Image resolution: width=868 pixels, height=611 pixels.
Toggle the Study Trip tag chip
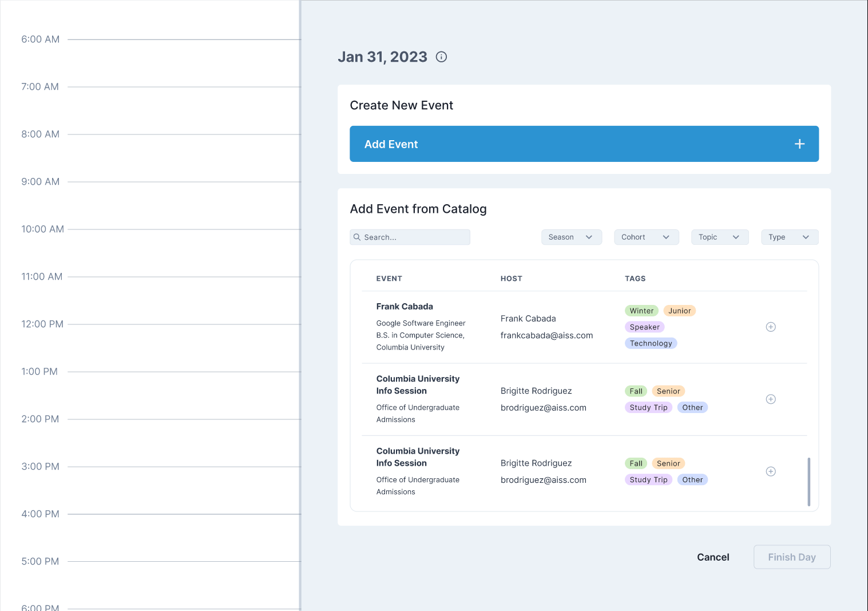648,407
